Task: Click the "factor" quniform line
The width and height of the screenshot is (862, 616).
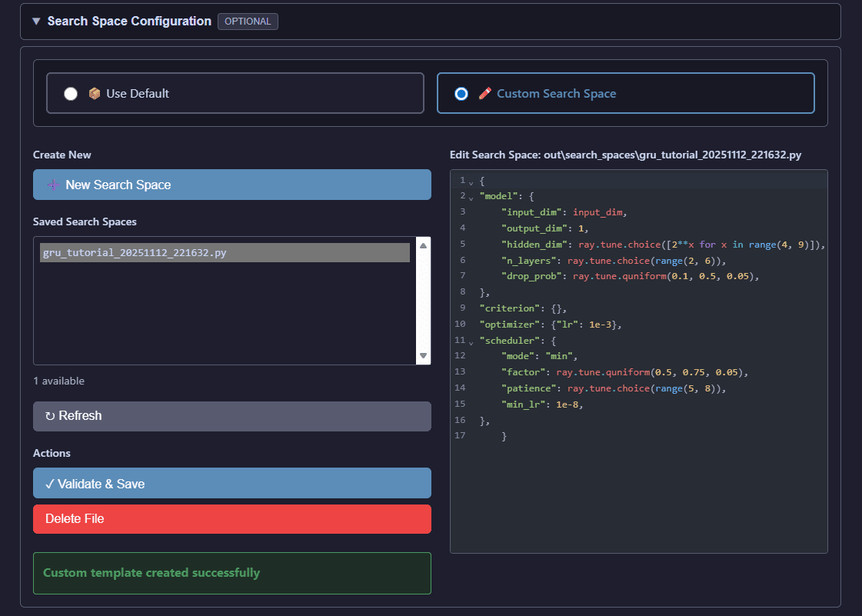Action: (624, 372)
